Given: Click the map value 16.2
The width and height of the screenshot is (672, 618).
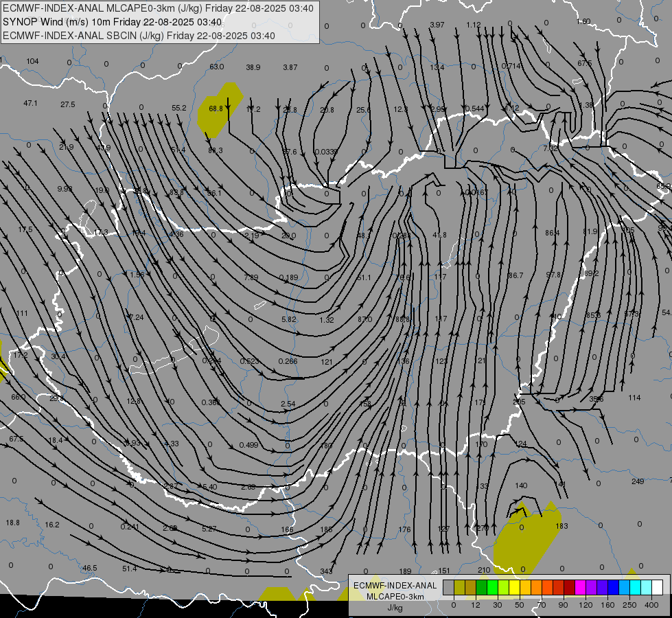Looking at the screenshot, I should pos(52,525).
